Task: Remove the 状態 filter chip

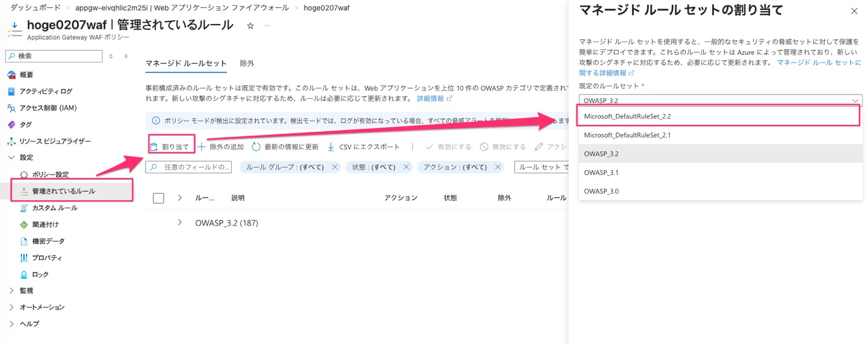Action: point(406,167)
